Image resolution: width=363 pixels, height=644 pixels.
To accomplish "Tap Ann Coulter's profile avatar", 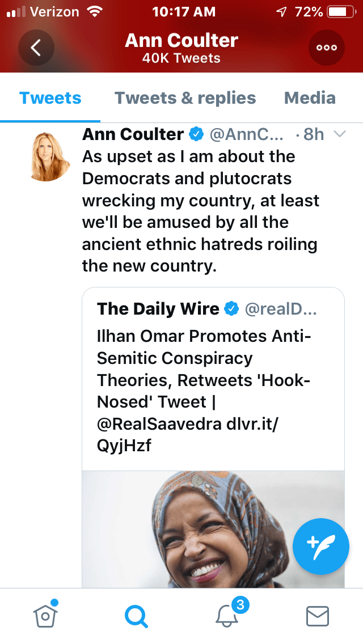I will [x=50, y=156].
